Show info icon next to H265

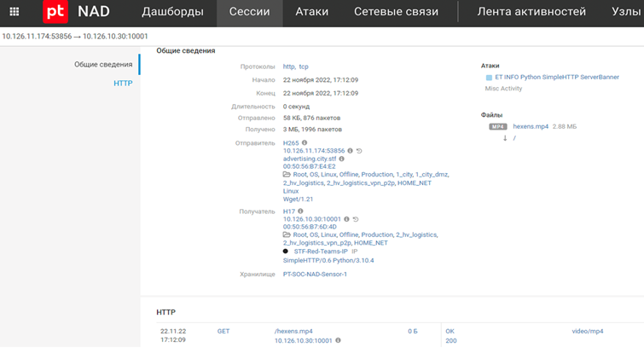(x=305, y=142)
